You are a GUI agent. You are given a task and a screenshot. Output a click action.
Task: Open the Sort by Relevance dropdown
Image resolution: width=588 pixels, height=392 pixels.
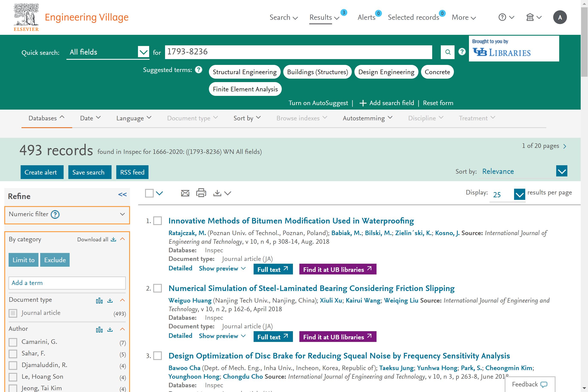[562, 171]
